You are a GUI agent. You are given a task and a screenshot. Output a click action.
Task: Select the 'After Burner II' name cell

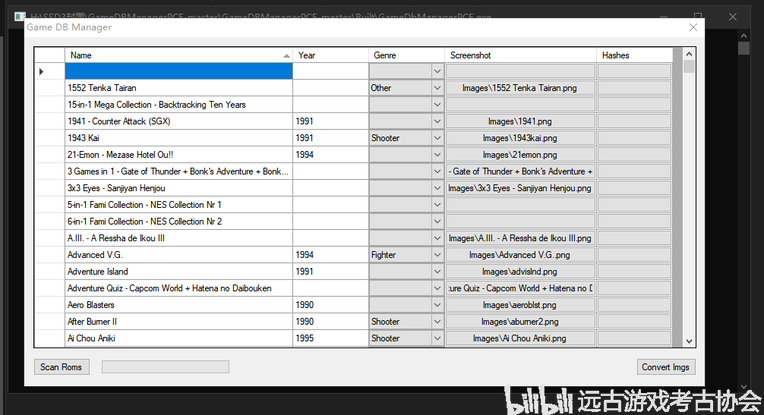point(178,322)
